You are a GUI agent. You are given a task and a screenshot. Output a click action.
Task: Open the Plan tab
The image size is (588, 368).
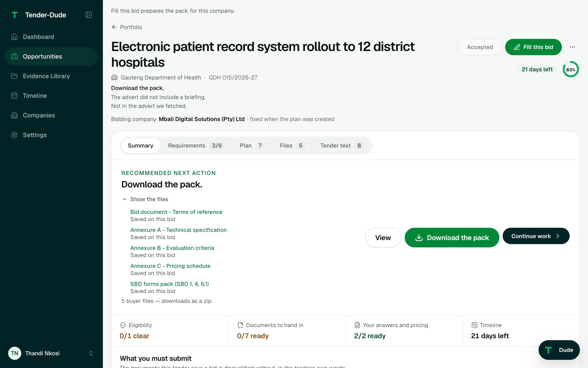pyautogui.click(x=251, y=146)
